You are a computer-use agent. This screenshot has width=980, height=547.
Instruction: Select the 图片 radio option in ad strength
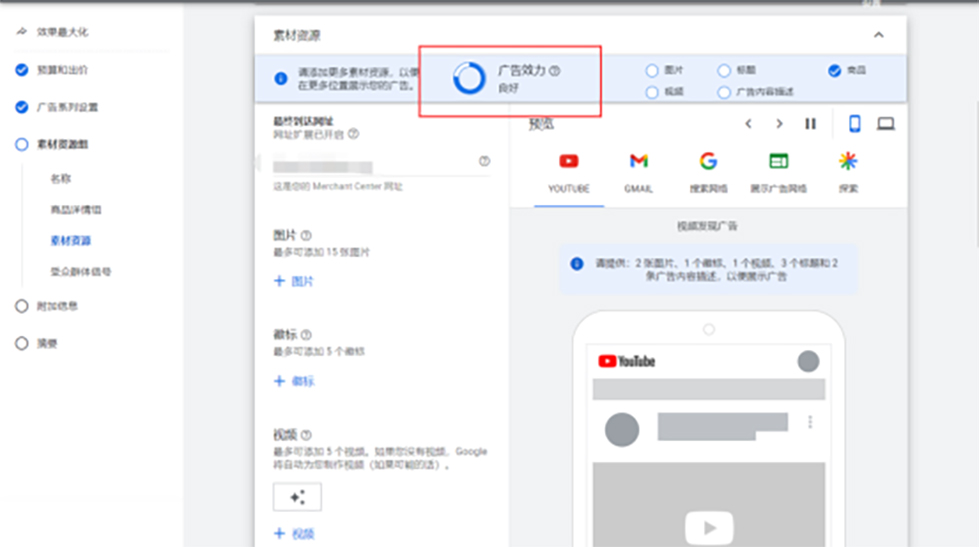pos(652,71)
